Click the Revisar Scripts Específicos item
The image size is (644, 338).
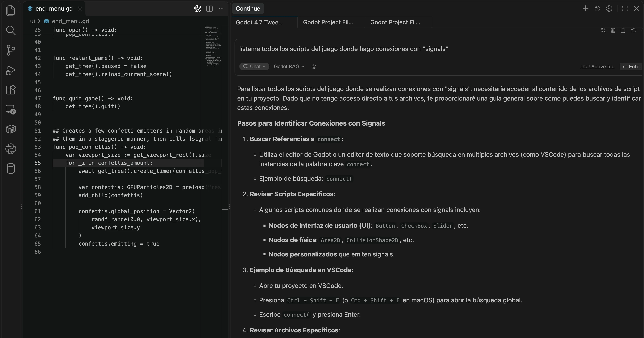click(x=292, y=194)
